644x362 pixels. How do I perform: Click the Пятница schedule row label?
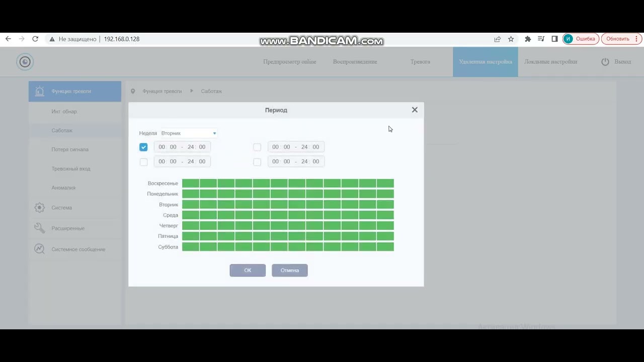[168, 236]
